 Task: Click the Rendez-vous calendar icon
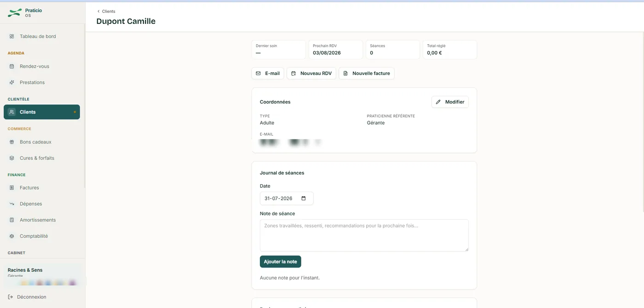click(x=12, y=66)
